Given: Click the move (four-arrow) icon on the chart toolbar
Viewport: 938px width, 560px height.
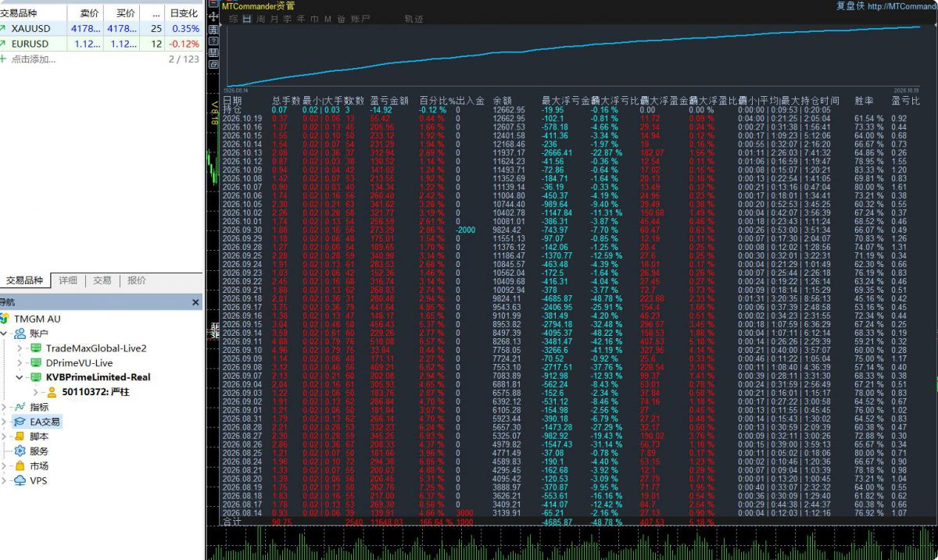Looking at the screenshot, I should click(214, 16).
